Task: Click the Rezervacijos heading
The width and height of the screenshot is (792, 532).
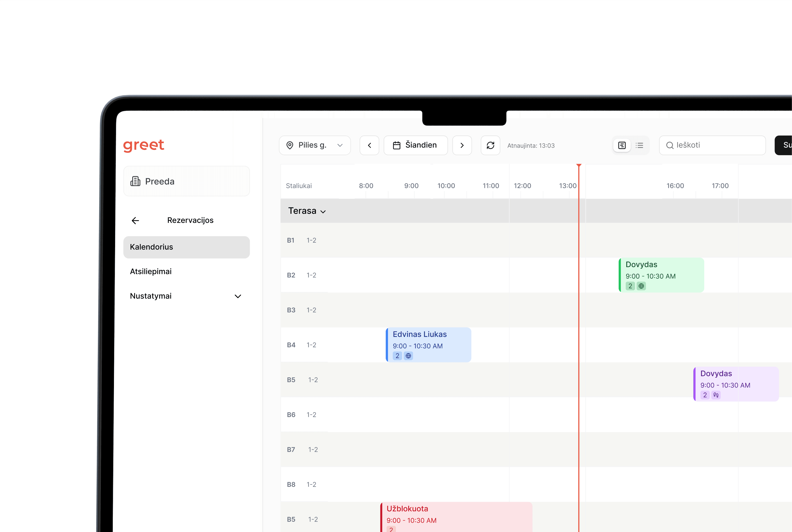Action: click(190, 220)
